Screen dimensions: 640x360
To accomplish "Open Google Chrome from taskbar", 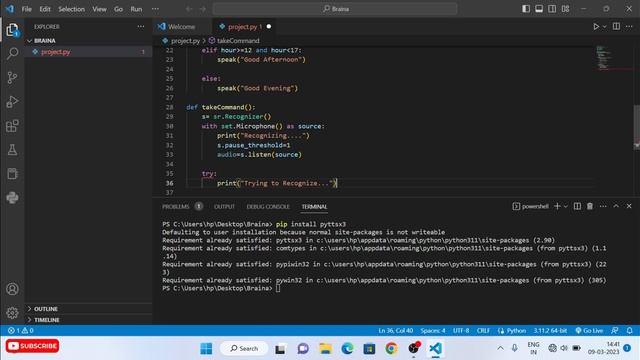I will [391, 349].
